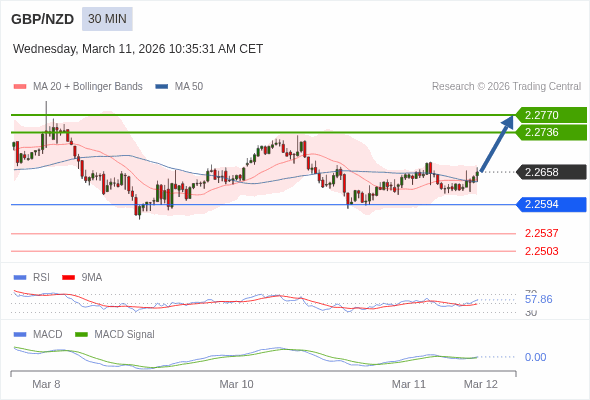Click the MA 50 legend label
The image size is (590, 400).
189,87
